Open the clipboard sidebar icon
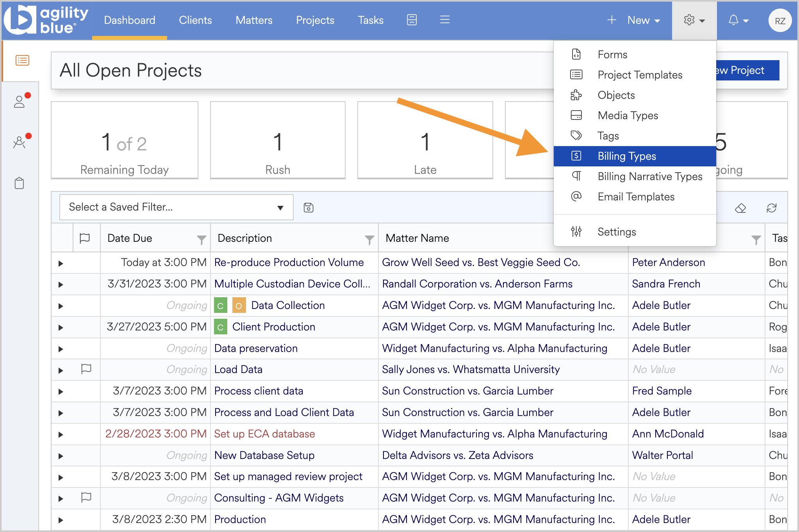Screen dimensions: 799x532 (x=19, y=183)
